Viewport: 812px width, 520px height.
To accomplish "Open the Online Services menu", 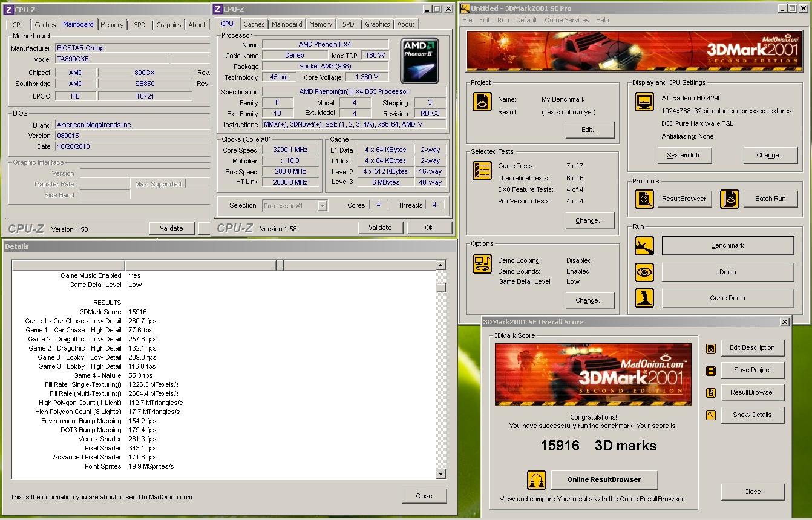I will pyautogui.click(x=566, y=20).
